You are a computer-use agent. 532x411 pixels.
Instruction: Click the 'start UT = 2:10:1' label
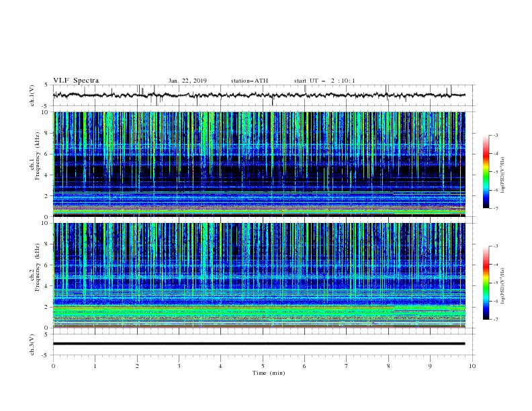324,81
